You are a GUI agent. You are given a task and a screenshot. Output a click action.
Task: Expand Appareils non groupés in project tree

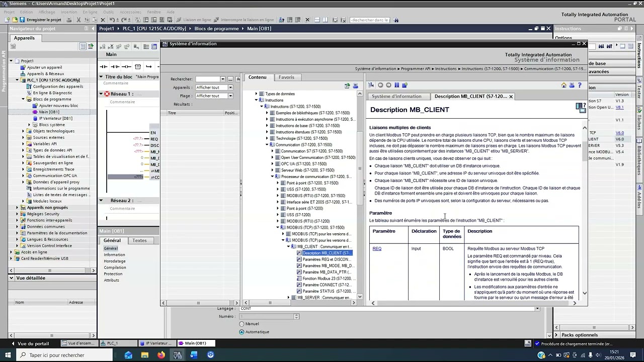click(17, 207)
